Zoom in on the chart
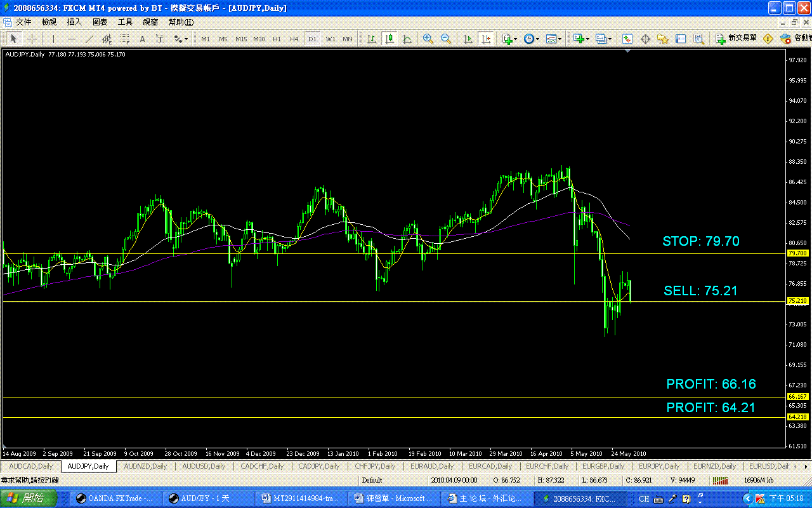 coord(428,39)
